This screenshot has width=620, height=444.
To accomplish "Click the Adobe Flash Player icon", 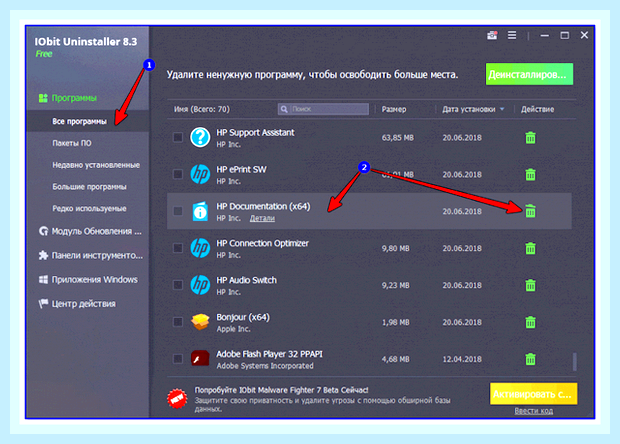I will [x=200, y=359].
